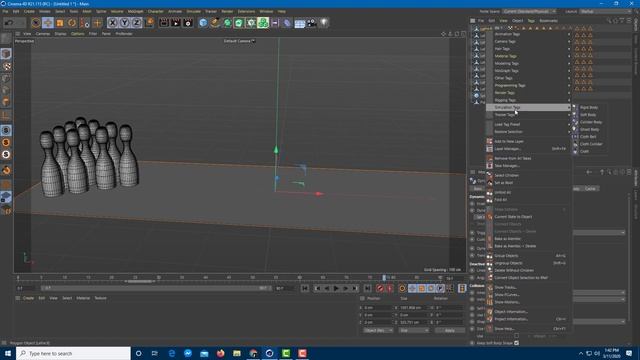Click the Autokeying icon in timeline
Viewport: 640px width, 360px height.
pyautogui.click(x=389, y=289)
